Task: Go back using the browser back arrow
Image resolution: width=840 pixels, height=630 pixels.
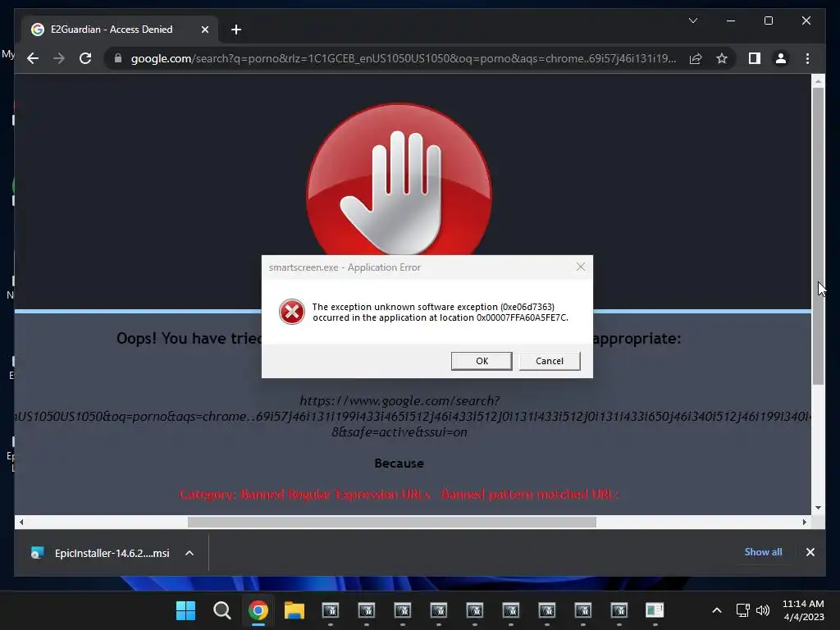Action: 33,58
